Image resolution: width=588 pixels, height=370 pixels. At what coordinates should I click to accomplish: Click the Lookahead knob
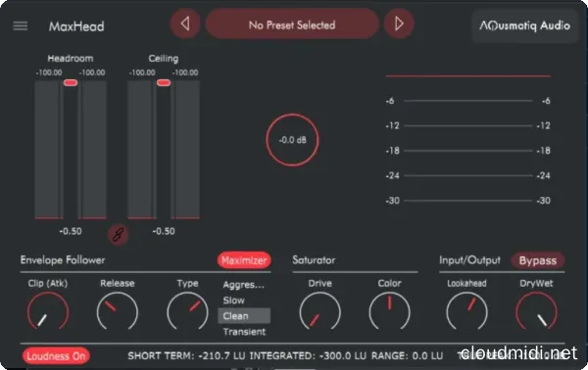(x=466, y=311)
